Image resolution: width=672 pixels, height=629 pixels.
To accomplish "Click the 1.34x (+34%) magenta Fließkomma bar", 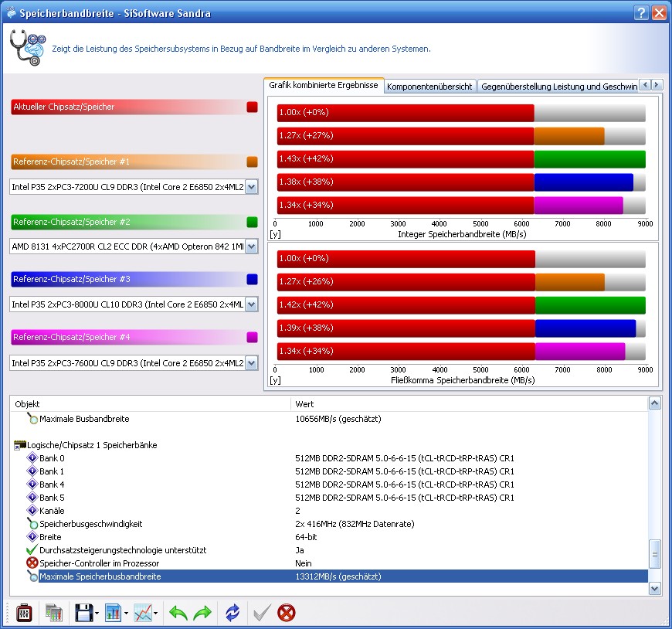I will [451, 351].
